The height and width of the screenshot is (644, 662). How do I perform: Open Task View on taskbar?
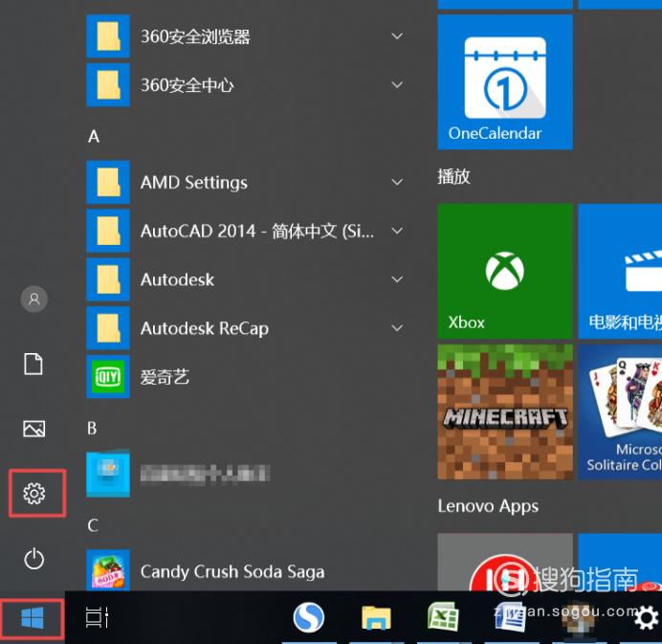click(98, 617)
